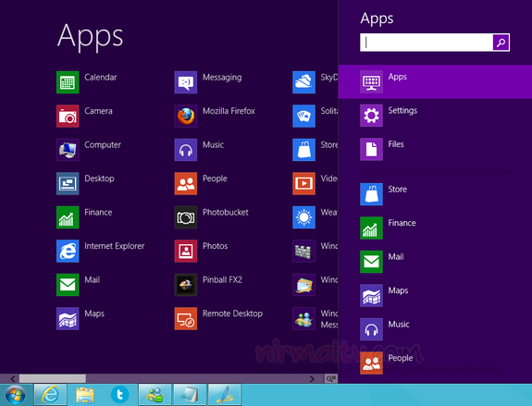Launch the Pinball FX2 icon

[186, 285]
